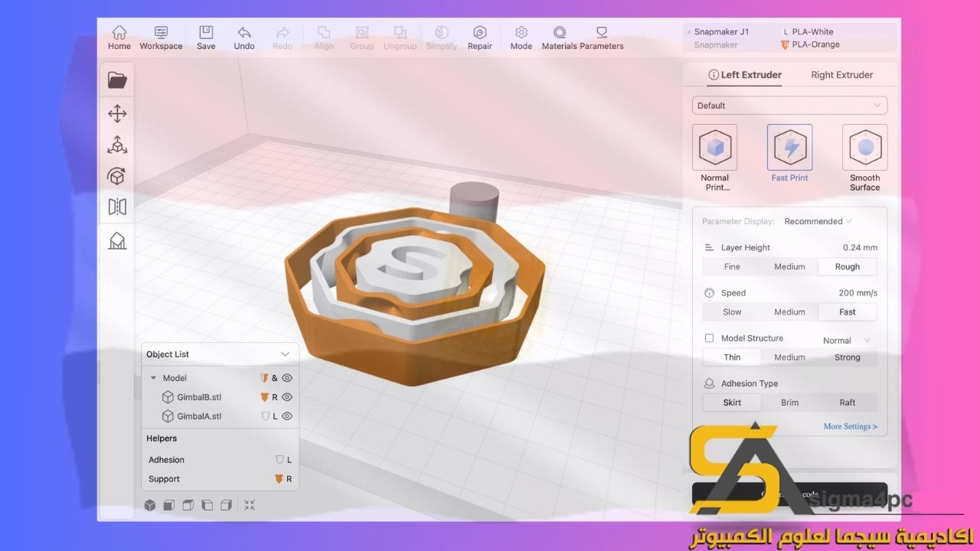
Task: Set Model Structure to Medium
Action: pos(789,357)
